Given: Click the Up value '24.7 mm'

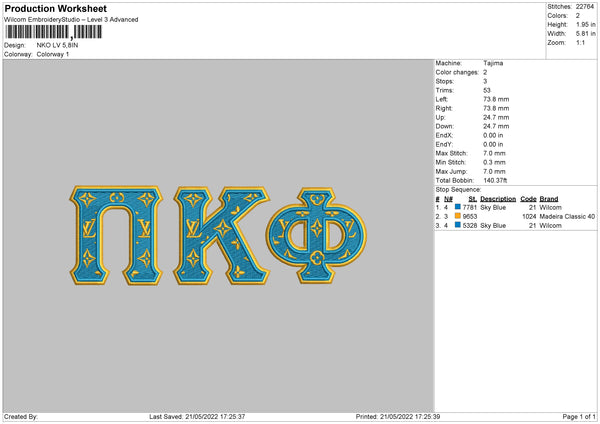Looking at the screenshot, I should [x=496, y=117].
